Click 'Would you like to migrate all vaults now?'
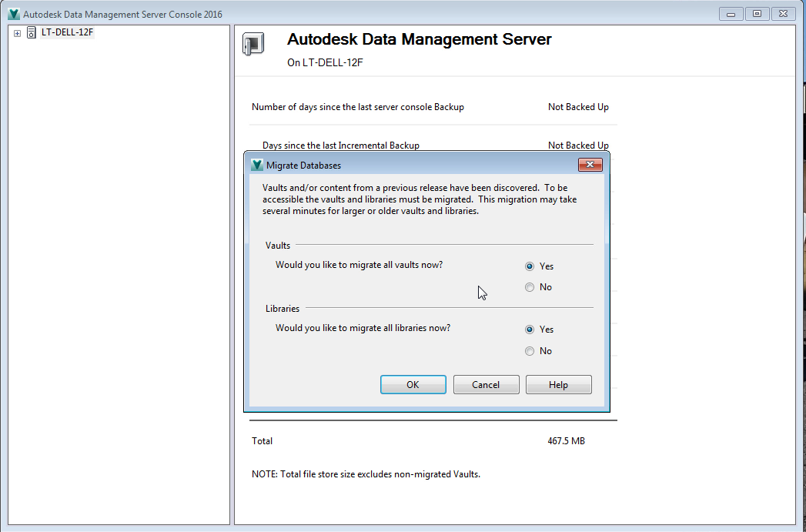Screen dimensions: 806x532 (x=359, y=265)
